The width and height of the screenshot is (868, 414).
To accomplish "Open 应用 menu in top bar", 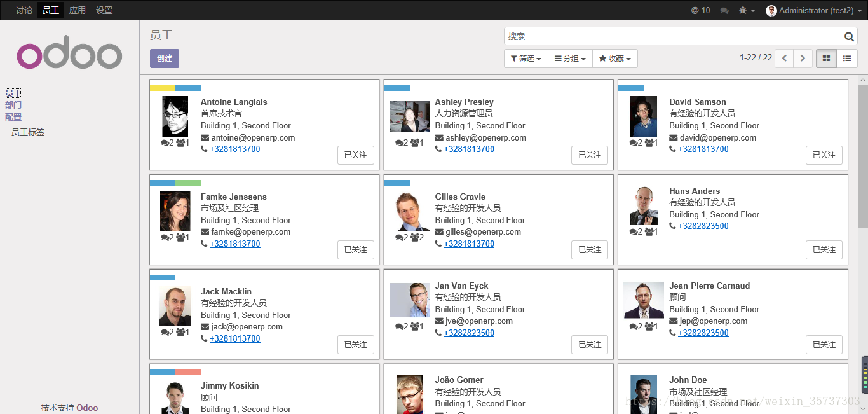I will point(78,10).
